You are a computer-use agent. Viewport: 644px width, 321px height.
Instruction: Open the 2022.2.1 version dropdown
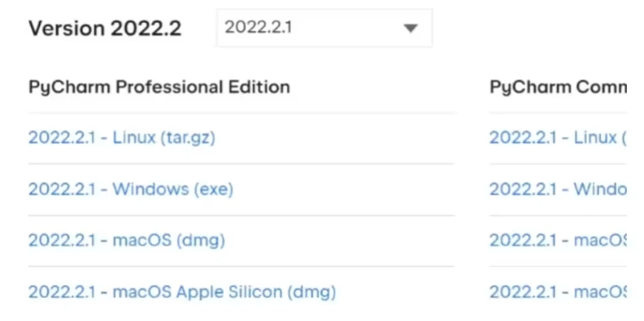tap(323, 28)
